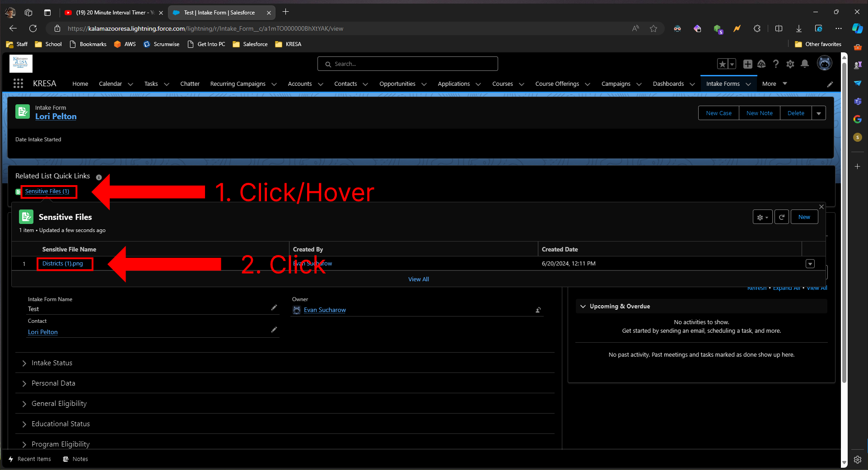
Task: Add page to favorites star in address bar
Action: click(x=653, y=28)
